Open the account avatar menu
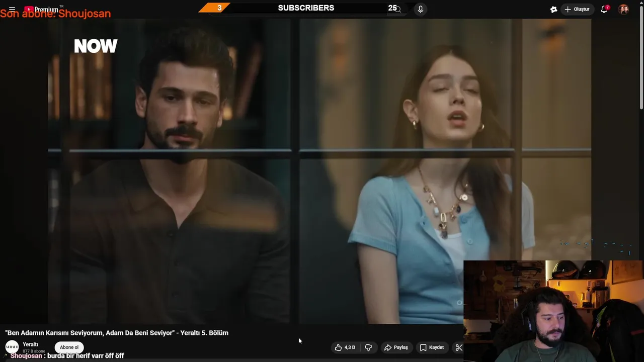Image resolution: width=644 pixels, height=362 pixels. pos(623,9)
